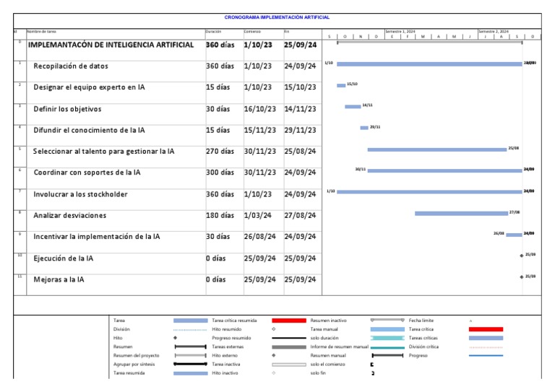Click the red Tarea crítica legend swatch
This screenshot has width=555, height=392.
486,329
